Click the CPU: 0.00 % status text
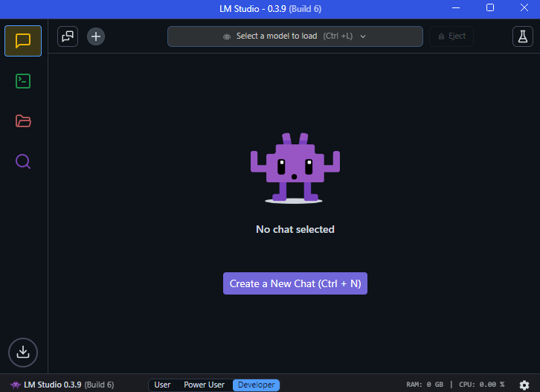Screen dimensions: 540x392 481,385
